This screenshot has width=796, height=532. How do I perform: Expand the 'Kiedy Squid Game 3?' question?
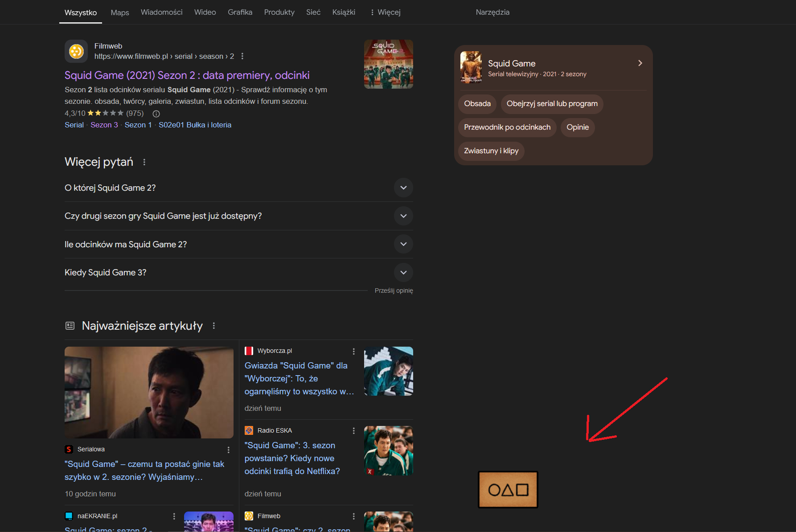(x=403, y=272)
